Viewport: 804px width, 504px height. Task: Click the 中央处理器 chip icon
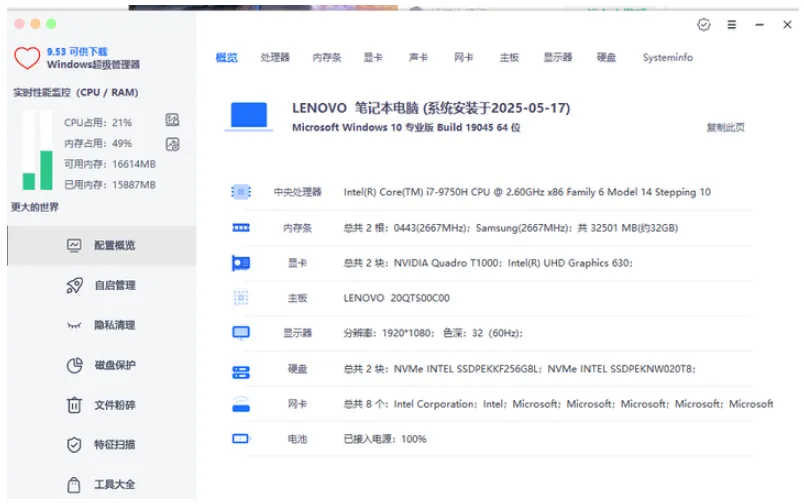241,192
